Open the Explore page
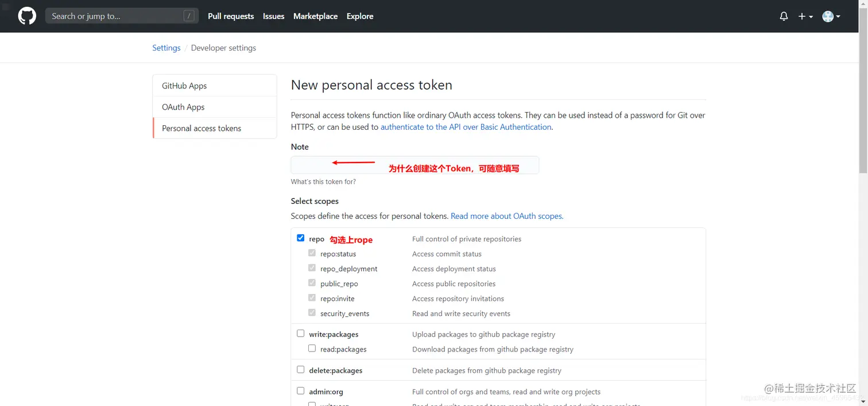 [x=360, y=16]
